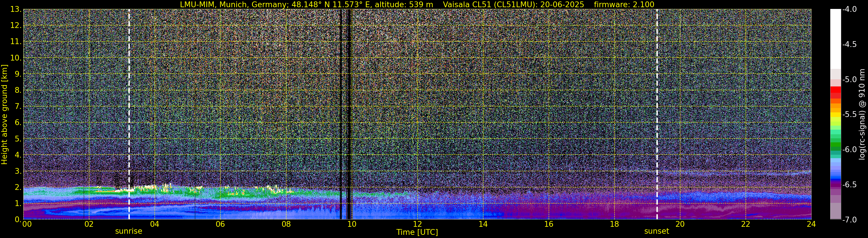This screenshot has width=868, height=238.
Task: Pick the white top section of the colorbar
Action: click(836, 39)
